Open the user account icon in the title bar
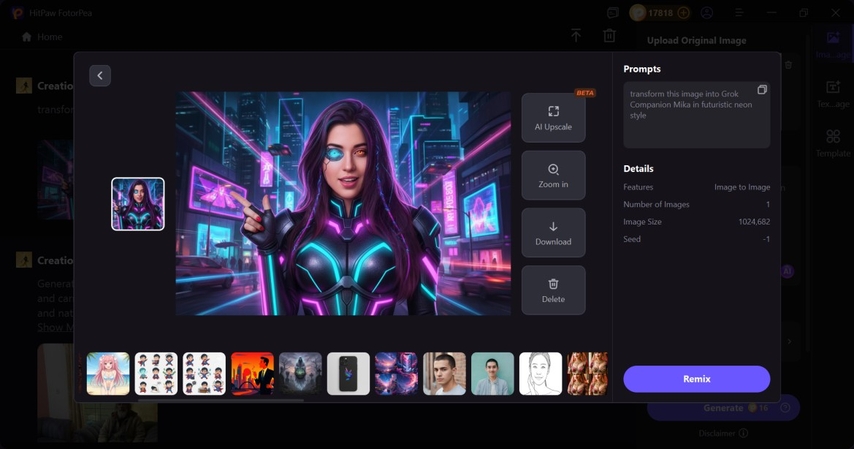 pos(707,13)
